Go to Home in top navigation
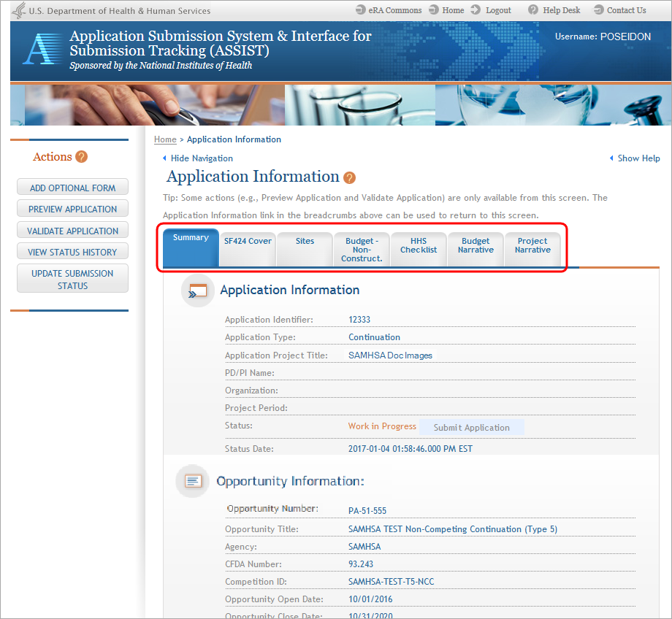This screenshot has width=672, height=619. (x=453, y=10)
